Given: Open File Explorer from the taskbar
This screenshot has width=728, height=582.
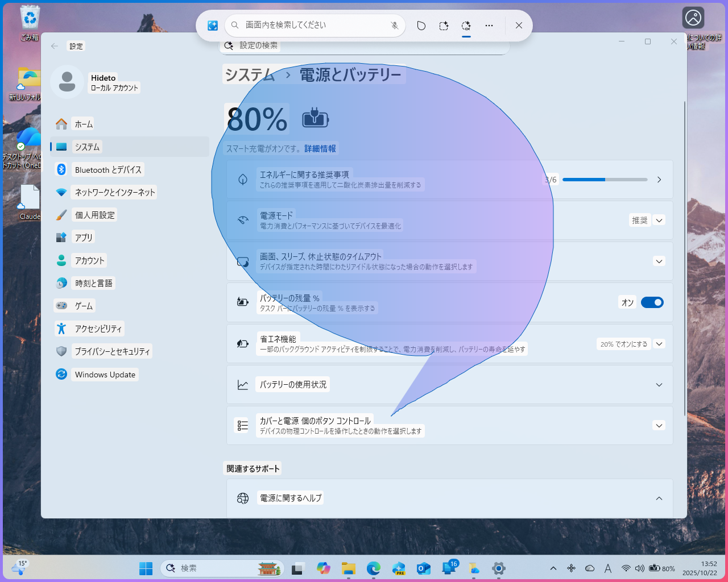Looking at the screenshot, I should 349,568.
